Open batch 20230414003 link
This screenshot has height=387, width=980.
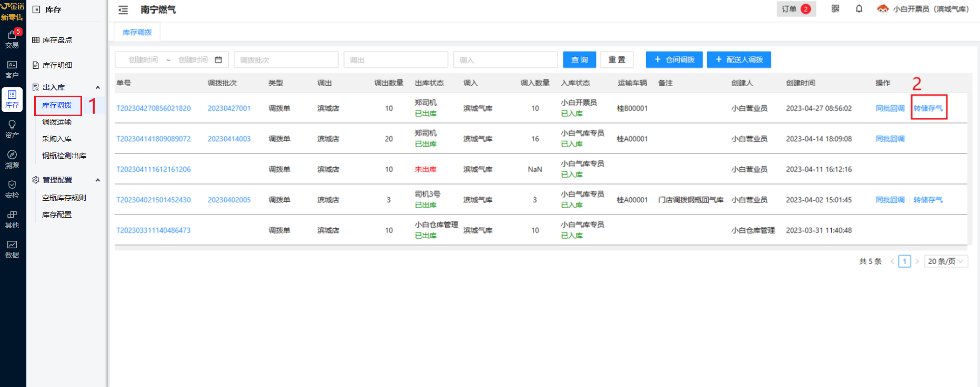coord(229,139)
